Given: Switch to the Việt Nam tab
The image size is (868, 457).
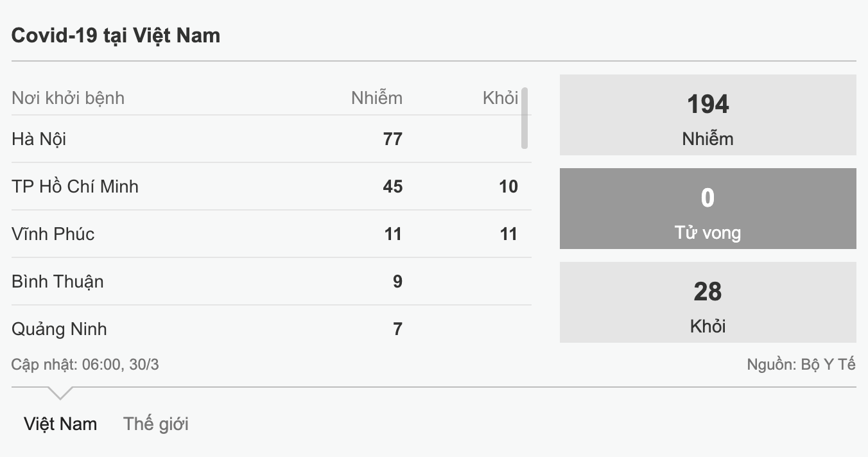Looking at the screenshot, I should [x=60, y=424].
